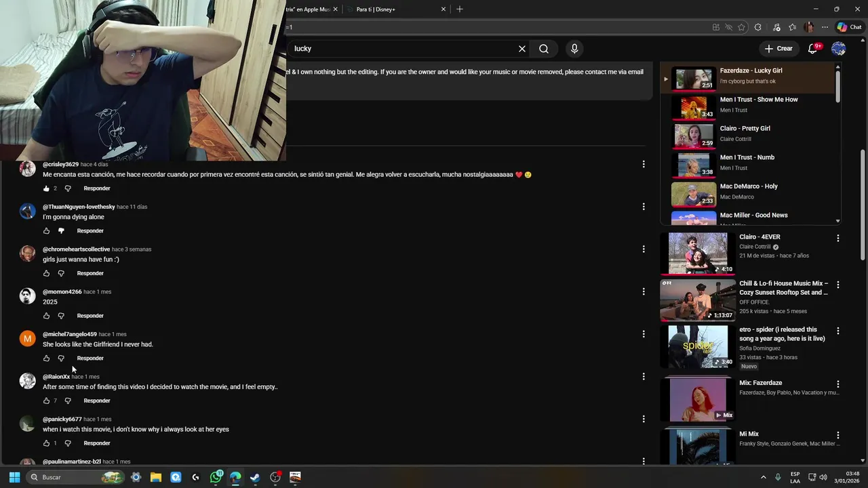
Task: Reply to @crisley3629 with Responder
Action: (97, 188)
